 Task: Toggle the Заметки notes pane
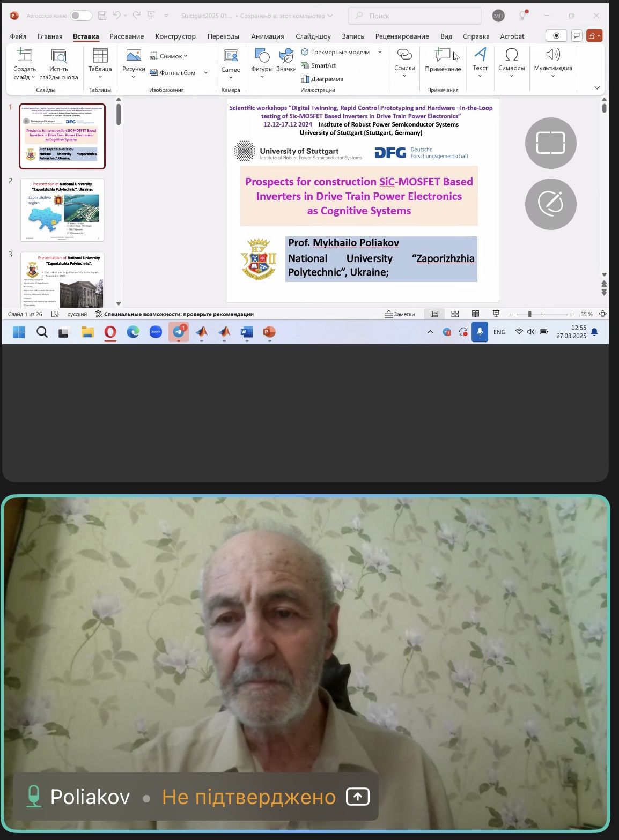pos(400,314)
